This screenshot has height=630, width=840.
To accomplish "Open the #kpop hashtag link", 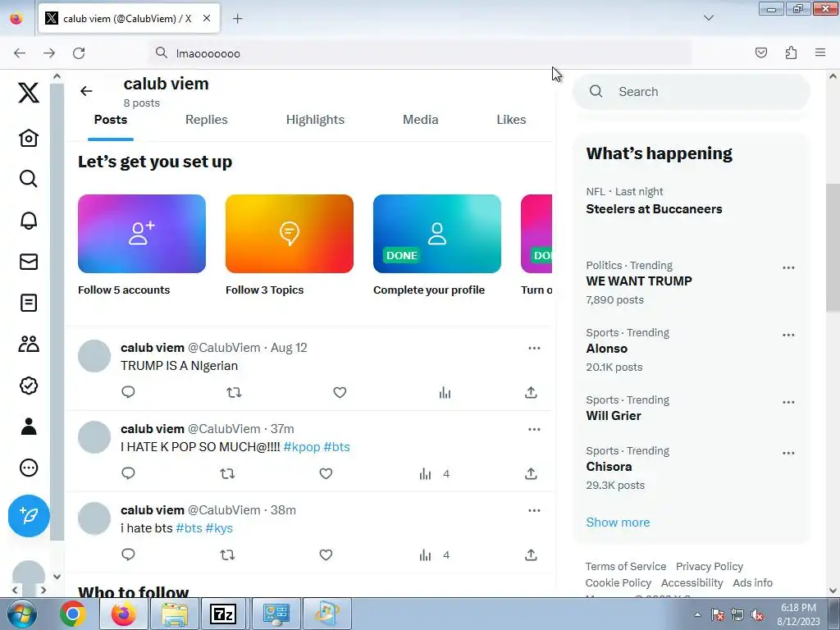I will (302, 447).
